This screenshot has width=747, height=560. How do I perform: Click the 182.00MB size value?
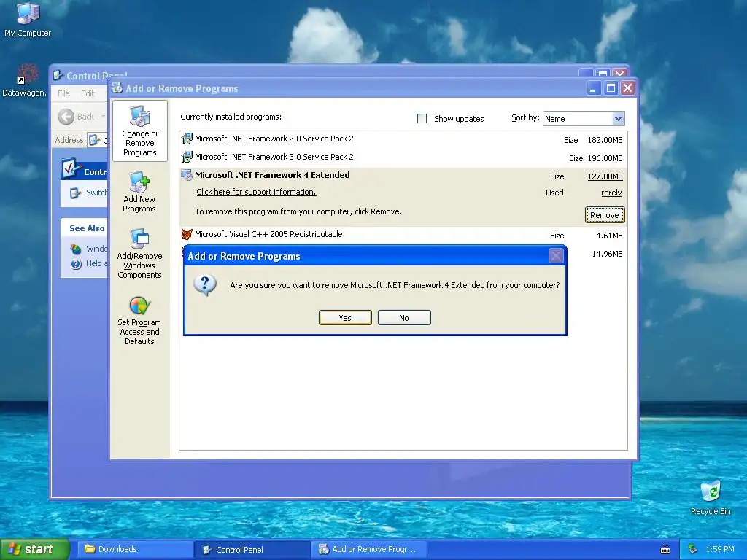(605, 140)
